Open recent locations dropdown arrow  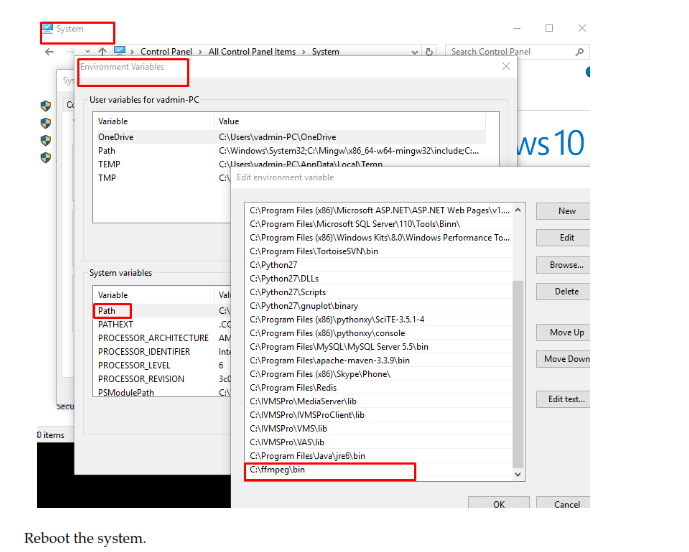tap(87, 52)
